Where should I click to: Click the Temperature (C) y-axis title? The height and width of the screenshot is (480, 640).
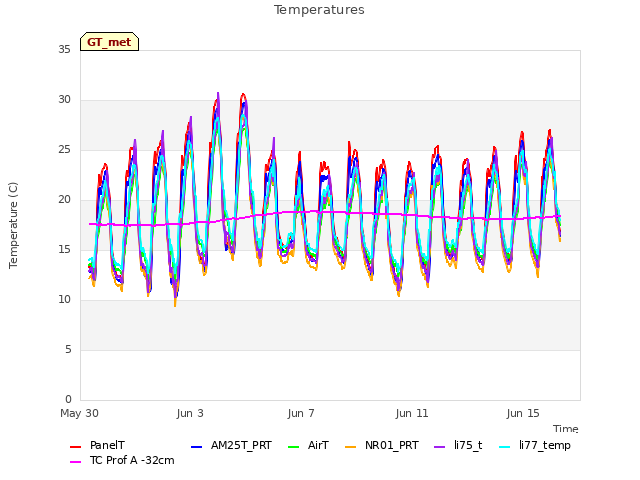(13, 225)
